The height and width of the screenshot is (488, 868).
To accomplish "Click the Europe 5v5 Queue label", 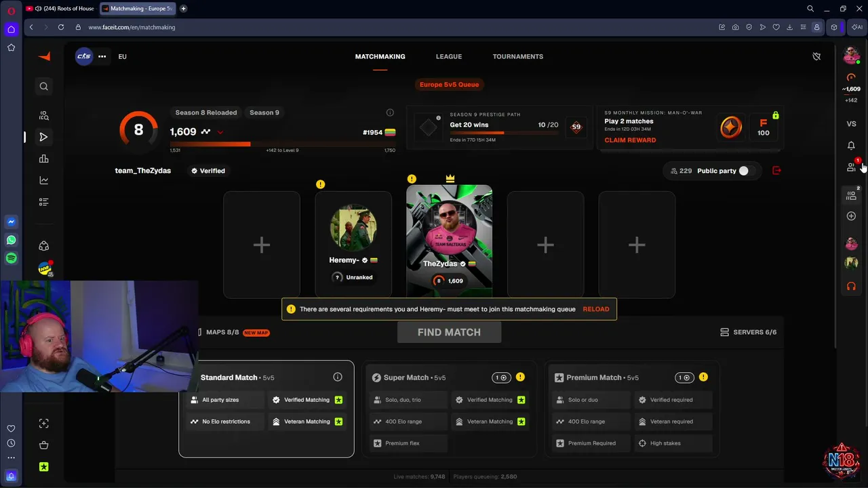I will [x=449, y=85].
